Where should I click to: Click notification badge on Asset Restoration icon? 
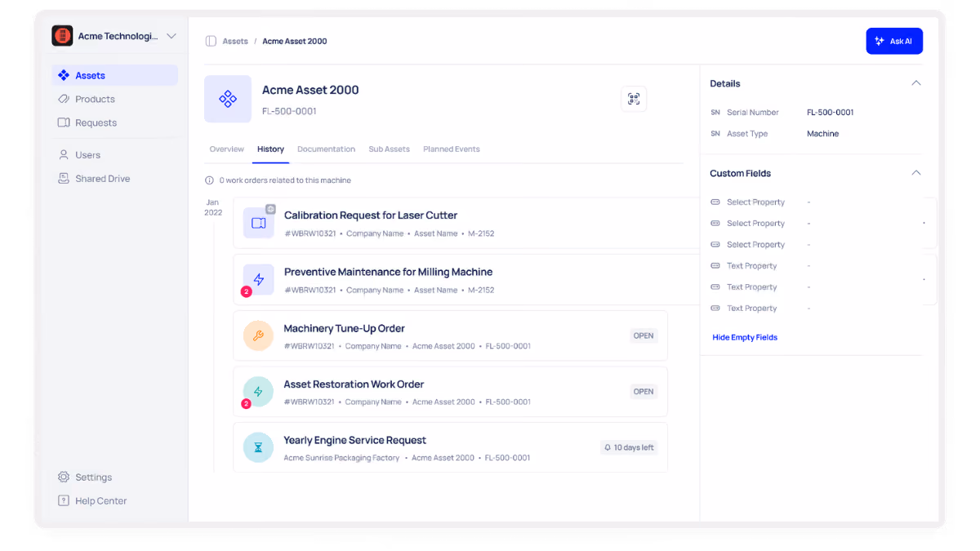pyautogui.click(x=246, y=403)
